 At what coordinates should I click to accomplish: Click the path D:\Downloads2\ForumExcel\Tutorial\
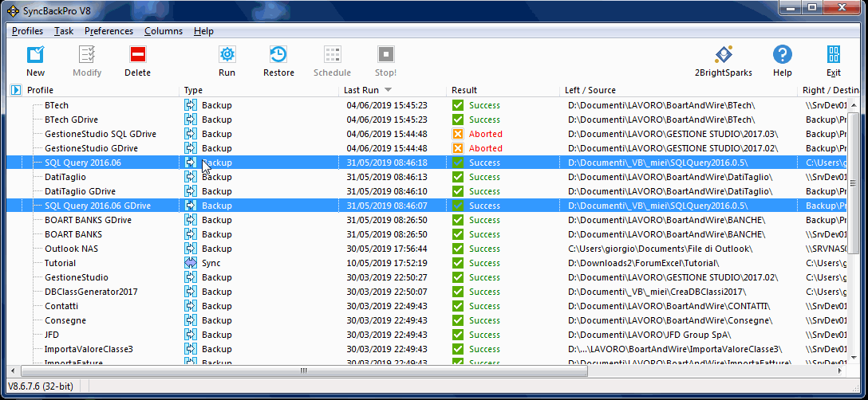coord(643,263)
